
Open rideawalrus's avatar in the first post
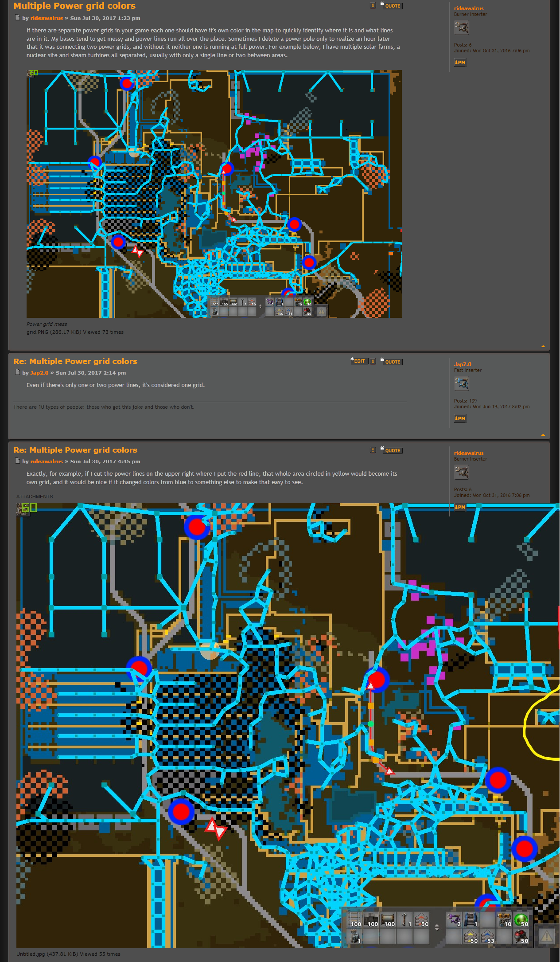tap(461, 27)
